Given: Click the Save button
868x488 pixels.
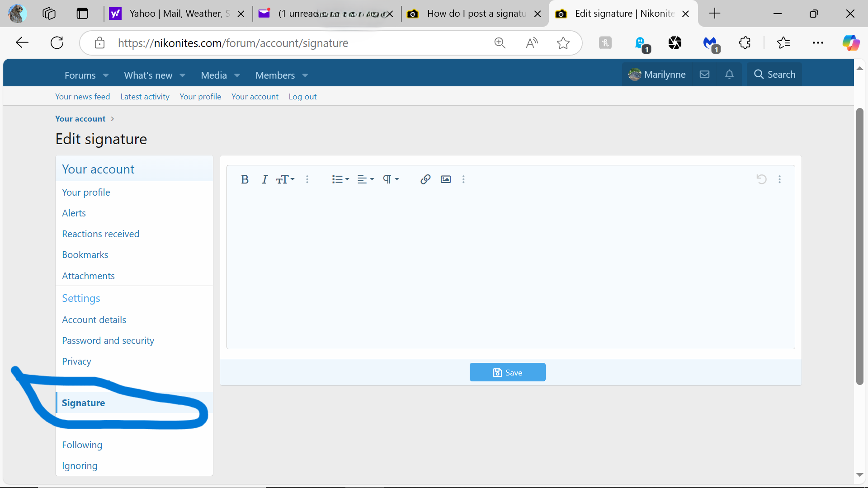Looking at the screenshot, I should coord(507,372).
